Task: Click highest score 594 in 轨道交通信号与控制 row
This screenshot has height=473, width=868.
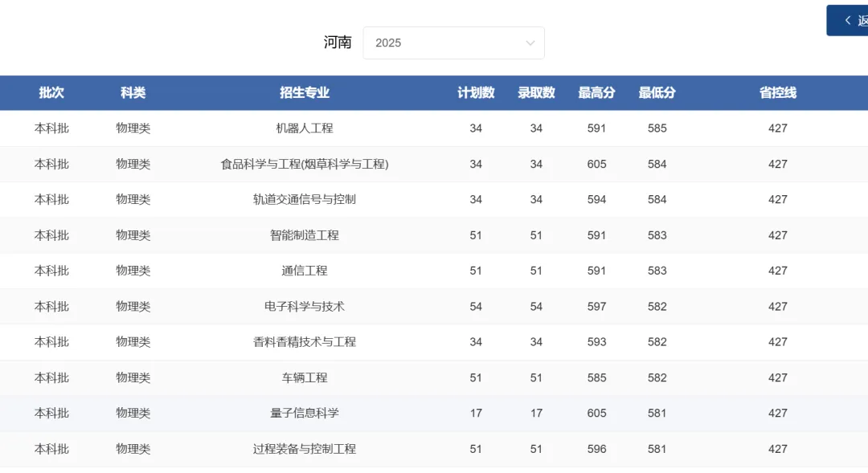Action: click(596, 200)
